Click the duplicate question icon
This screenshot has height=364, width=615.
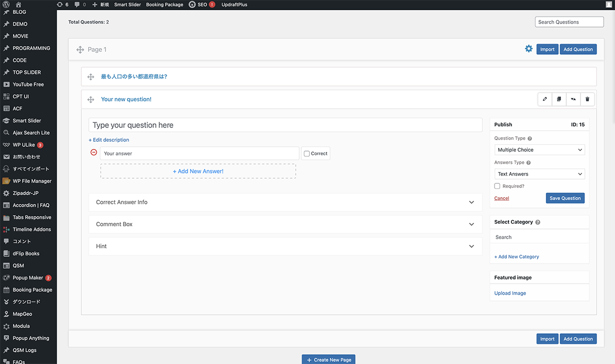[559, 99]
